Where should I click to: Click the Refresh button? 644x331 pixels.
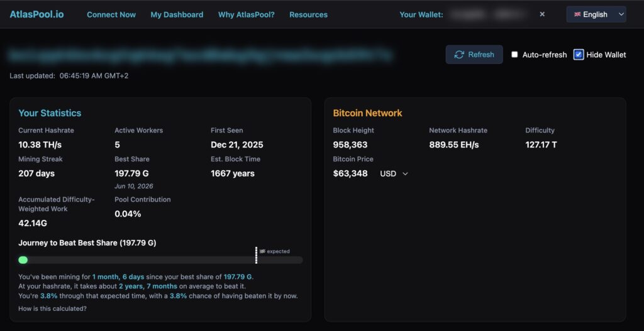click(474, 55)
